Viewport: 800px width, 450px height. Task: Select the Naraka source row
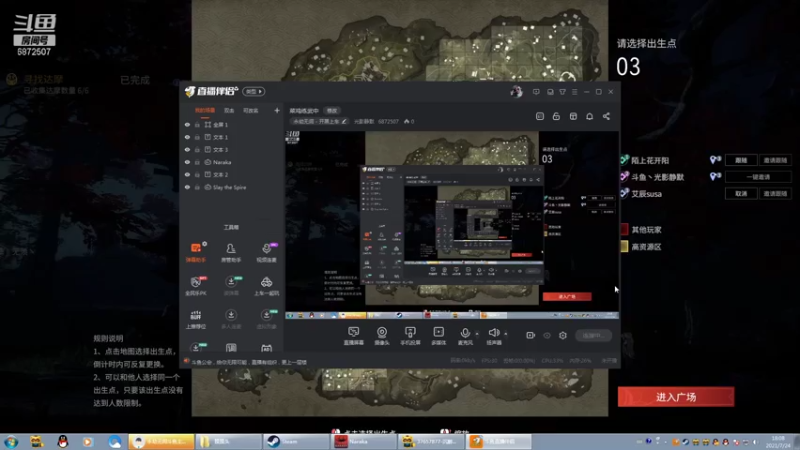(x=232, y=162)
